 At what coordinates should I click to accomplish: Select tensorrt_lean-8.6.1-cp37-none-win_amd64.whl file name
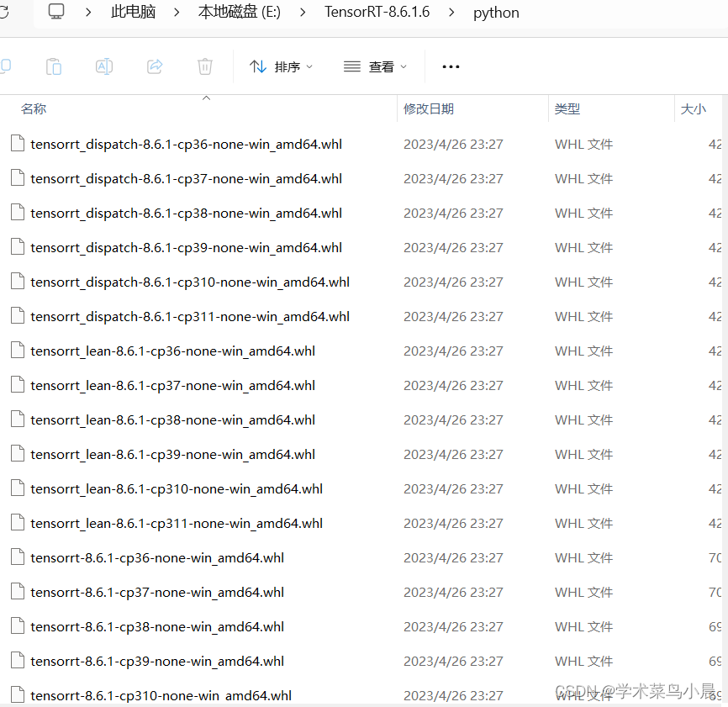pos(172,385)
